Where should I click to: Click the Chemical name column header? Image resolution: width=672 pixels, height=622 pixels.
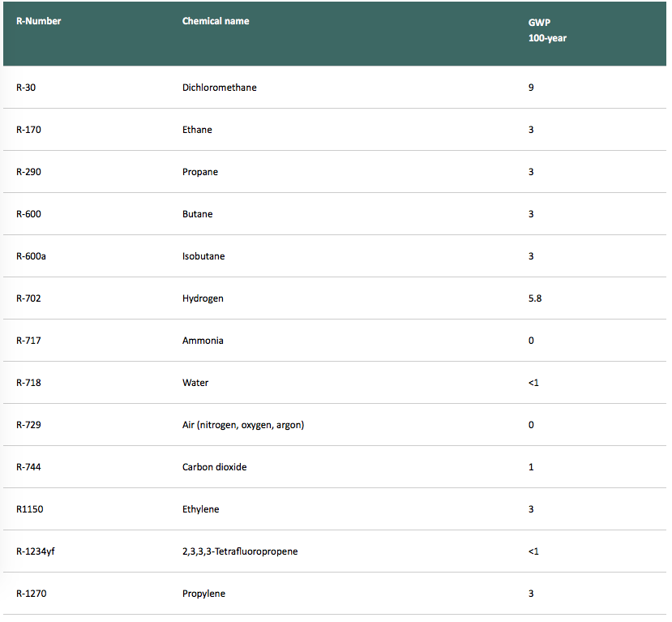pos(216,21)
